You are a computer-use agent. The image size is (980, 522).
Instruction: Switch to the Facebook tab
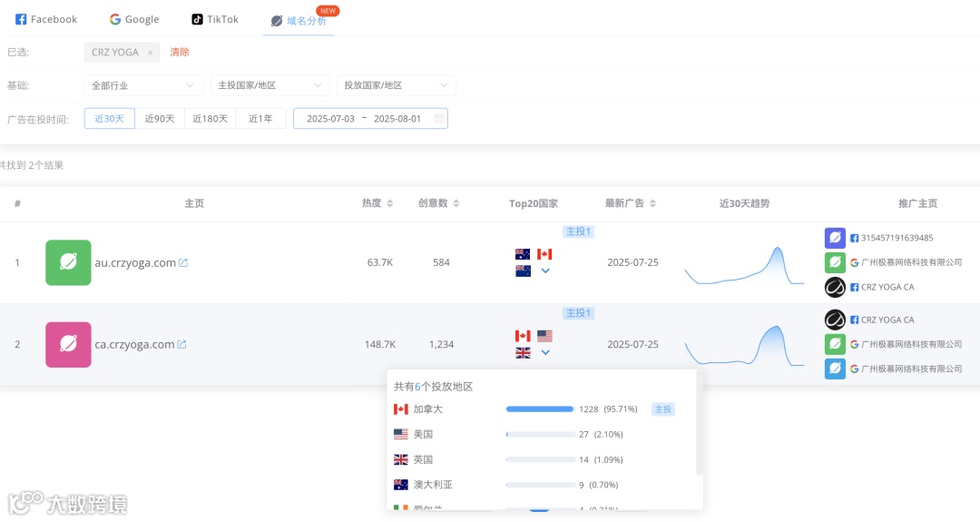tap(45, 19)
